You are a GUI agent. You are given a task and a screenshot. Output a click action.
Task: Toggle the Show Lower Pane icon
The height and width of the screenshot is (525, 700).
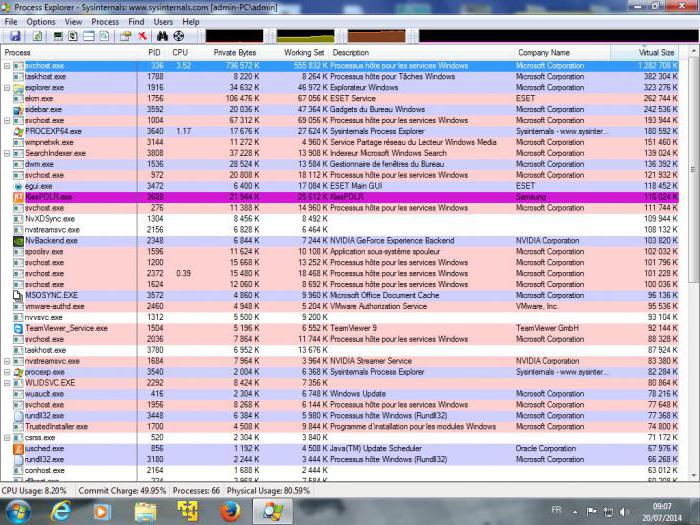pos(89,36)
